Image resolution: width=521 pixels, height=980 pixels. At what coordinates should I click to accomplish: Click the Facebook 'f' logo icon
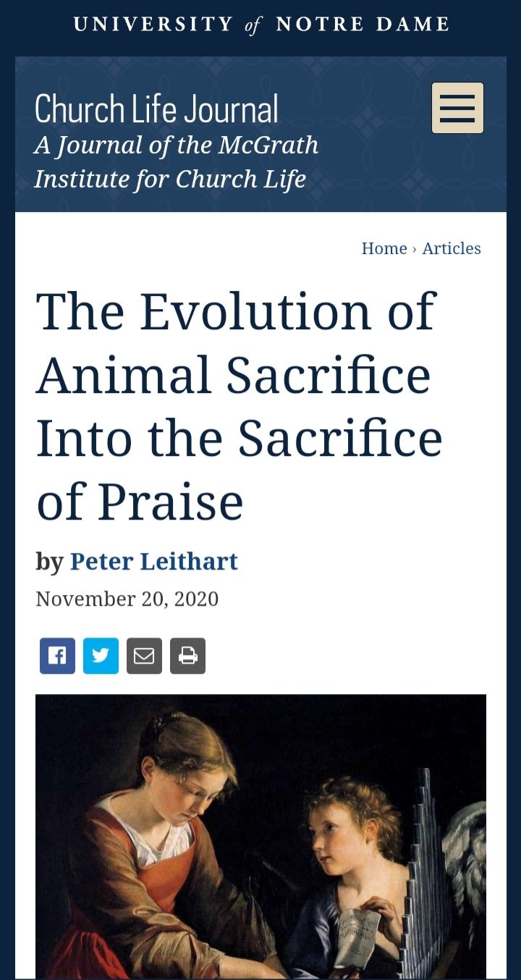pyautogui.click(x=57, y=656)
